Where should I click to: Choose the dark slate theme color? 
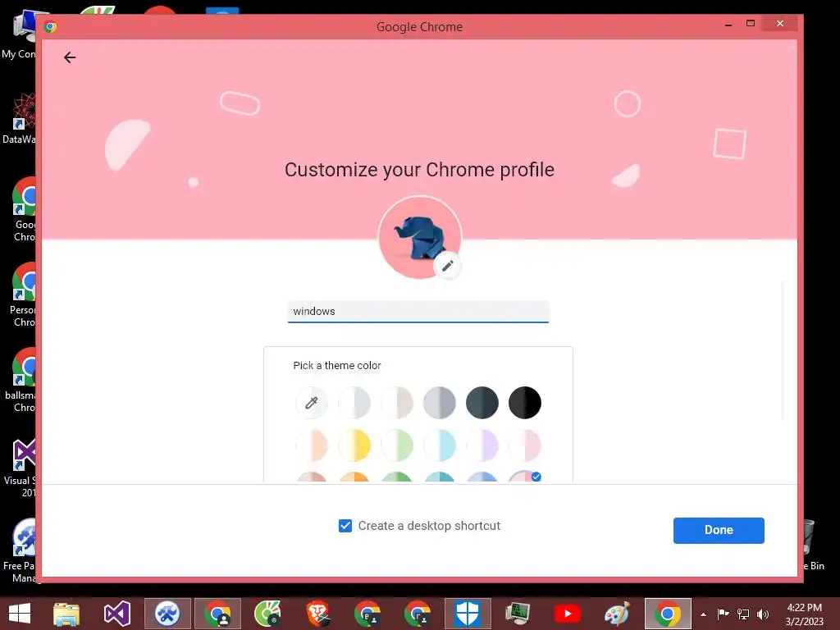[x=482, y=402]
